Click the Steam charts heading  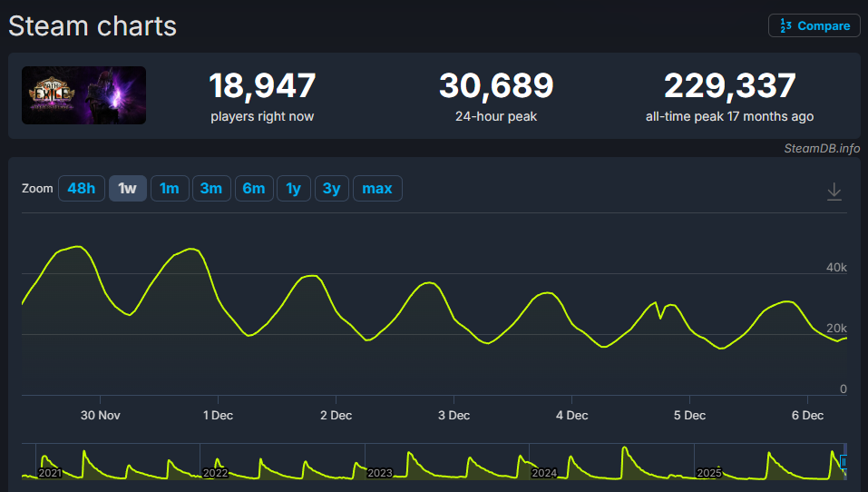(93, 26)
